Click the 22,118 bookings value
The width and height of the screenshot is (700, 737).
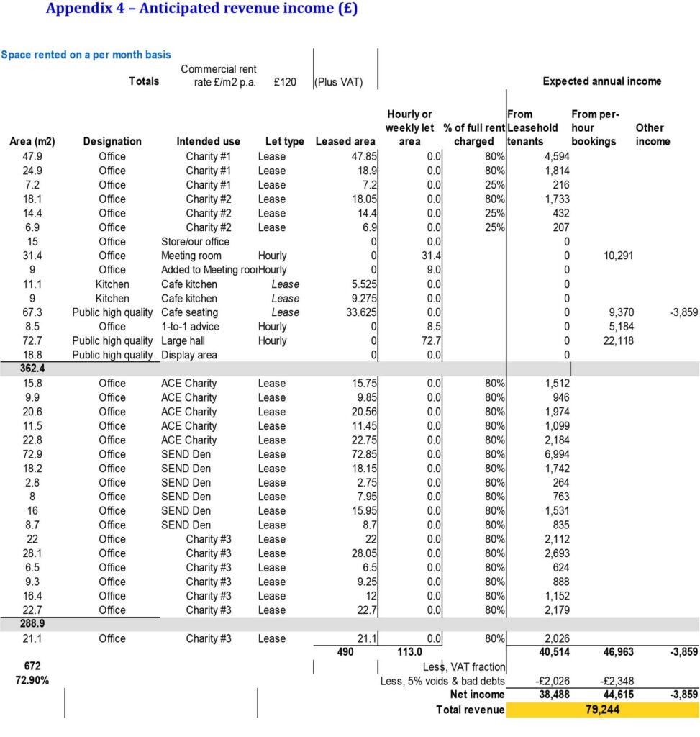[618, 340]
